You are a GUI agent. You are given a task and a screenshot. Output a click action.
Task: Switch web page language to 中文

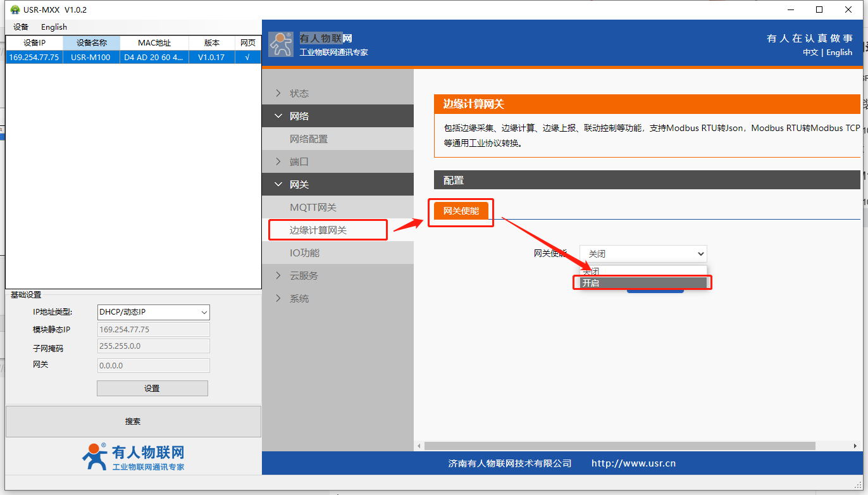tap(810, 53)
